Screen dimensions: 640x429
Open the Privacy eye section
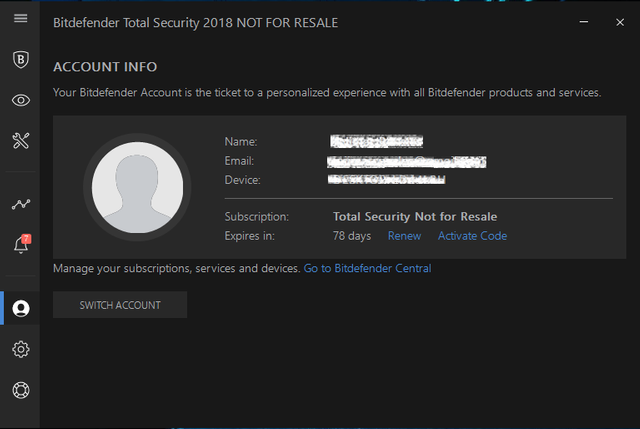pos(20,100)
